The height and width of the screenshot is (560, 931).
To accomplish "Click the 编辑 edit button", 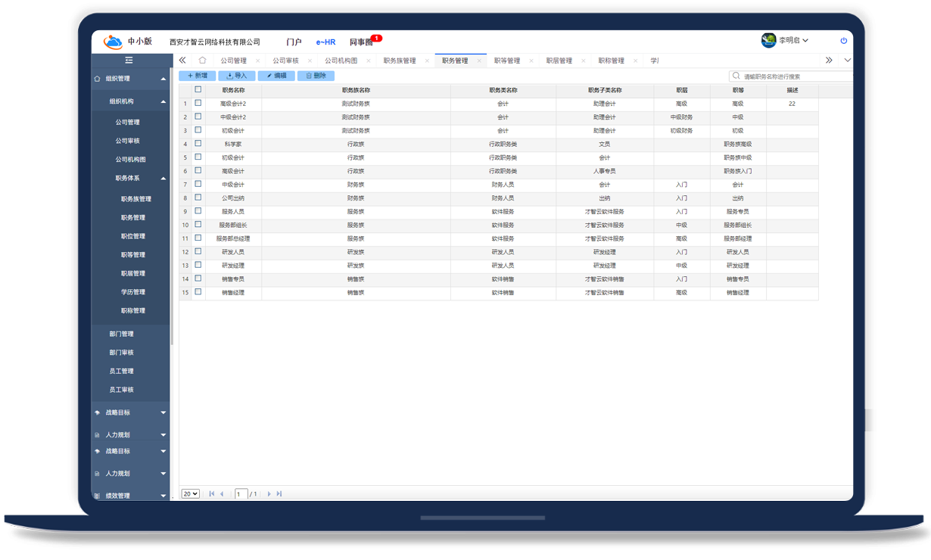I will (x=276, y=76).
